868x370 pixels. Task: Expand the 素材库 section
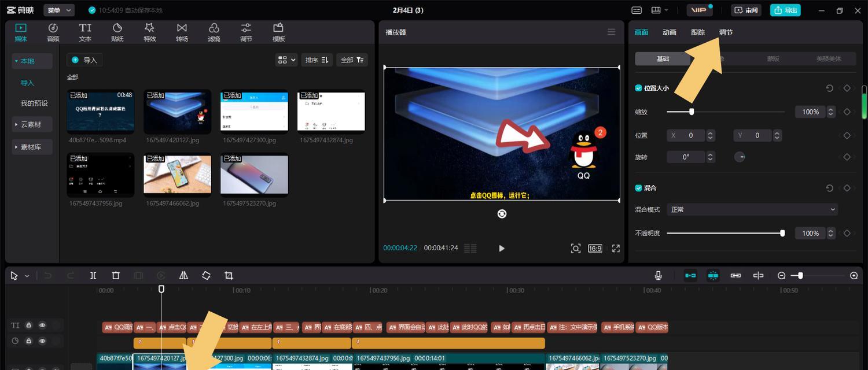click(32, 147)
